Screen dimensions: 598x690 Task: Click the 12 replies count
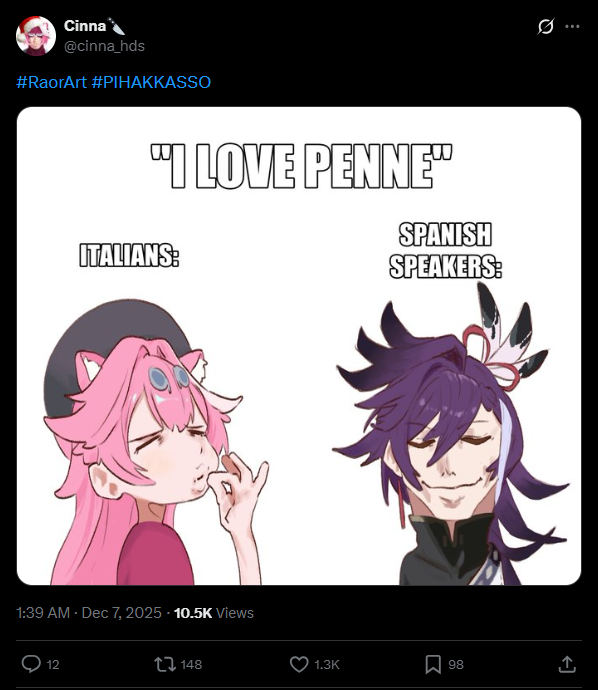pos(53,664)
